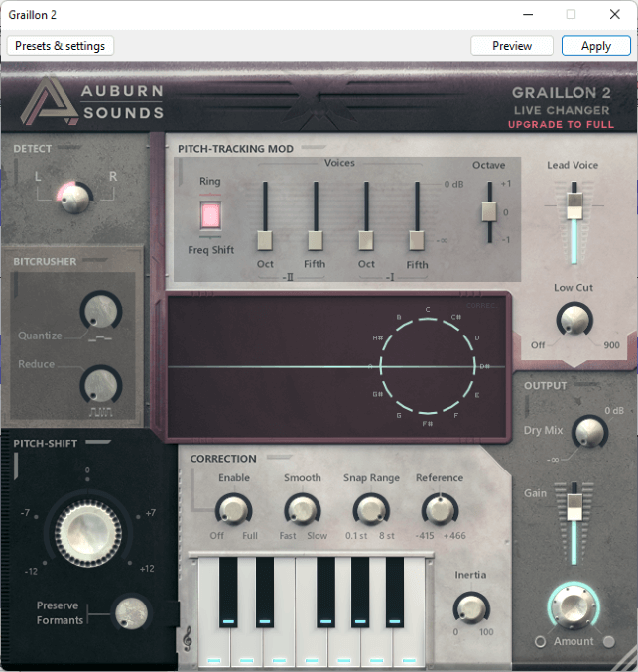This screenshot has height=672, width=638.
Task: Click the large Amount knob
Action: [574, 606]
